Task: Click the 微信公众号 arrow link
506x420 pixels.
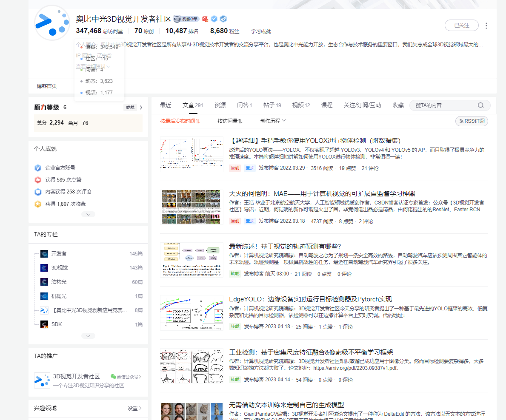Action: [129, 377]
